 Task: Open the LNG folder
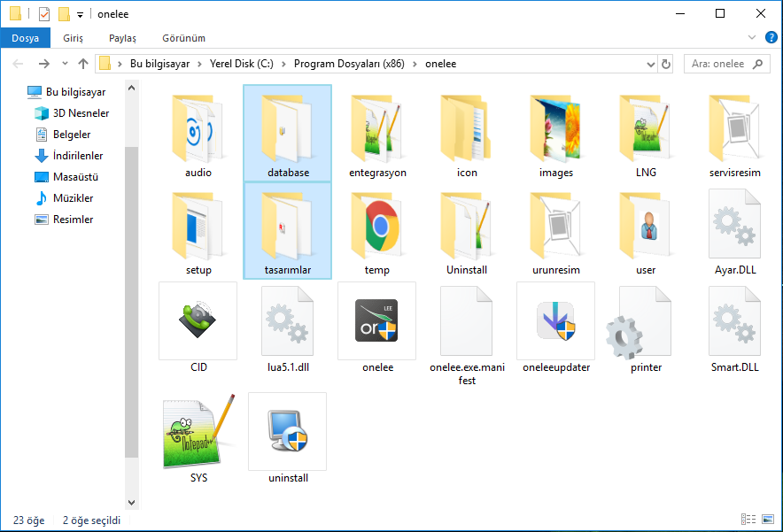[x=646, y=134]
